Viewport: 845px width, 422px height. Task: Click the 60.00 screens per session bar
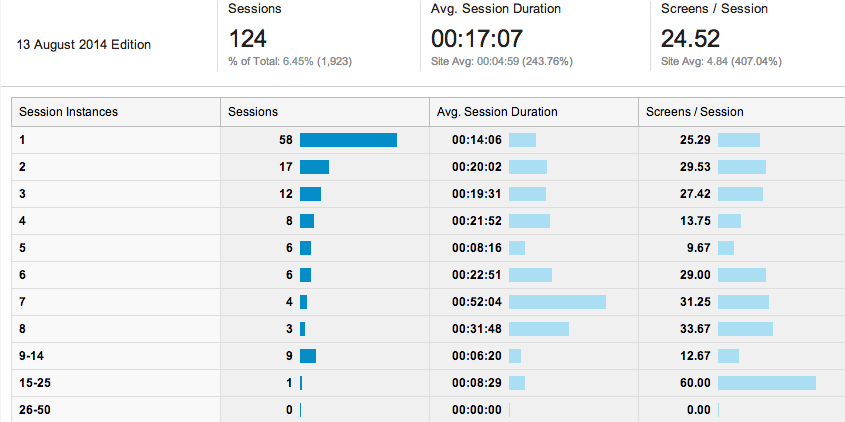pyautogui.click(x=767, y=383)
